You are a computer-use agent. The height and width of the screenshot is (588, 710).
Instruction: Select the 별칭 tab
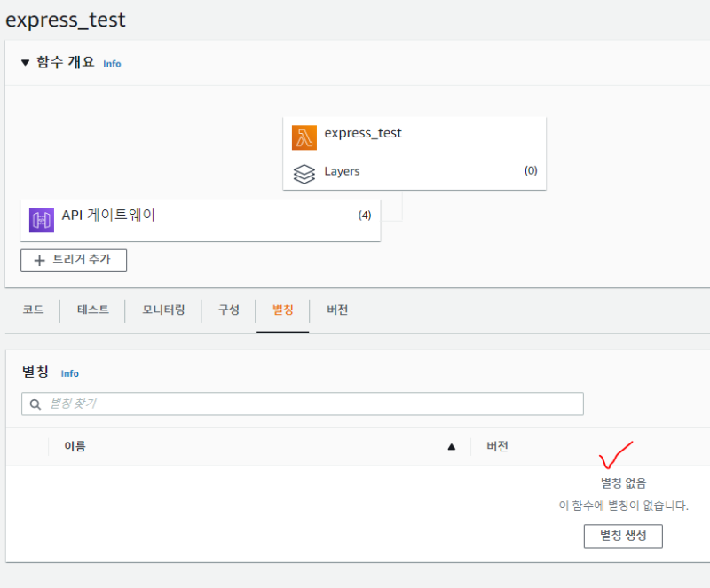(283, 310)
